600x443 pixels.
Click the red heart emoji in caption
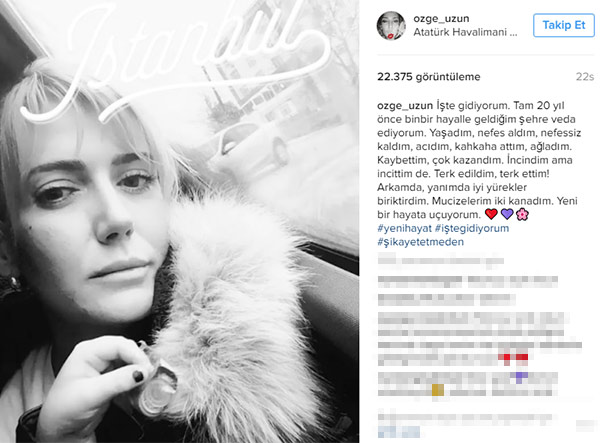coord(491,214)
